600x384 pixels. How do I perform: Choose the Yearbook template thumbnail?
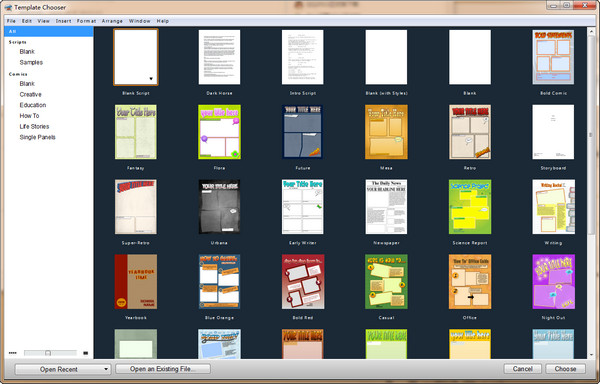(x=135, y=281)
